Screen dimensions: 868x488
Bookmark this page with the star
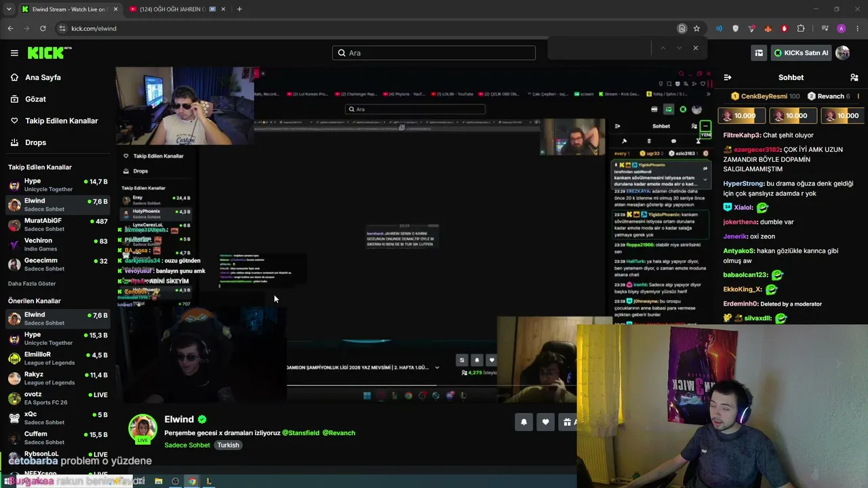pyautogui.click(x=696, y=28)
